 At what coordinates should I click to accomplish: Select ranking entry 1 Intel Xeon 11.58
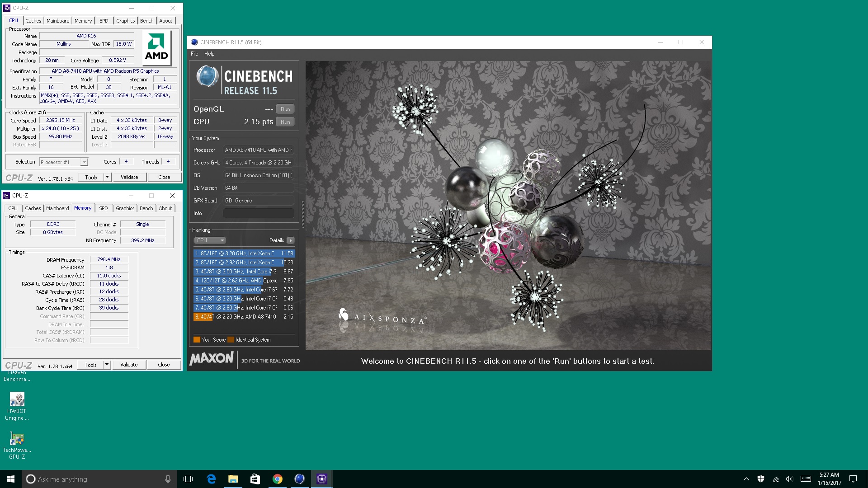(244, 253)
